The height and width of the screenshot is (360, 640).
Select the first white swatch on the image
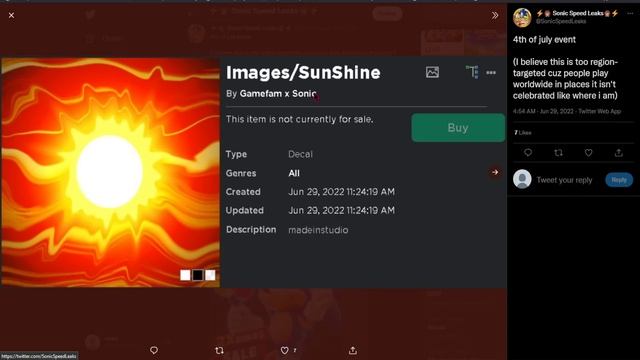pos(185,275)
